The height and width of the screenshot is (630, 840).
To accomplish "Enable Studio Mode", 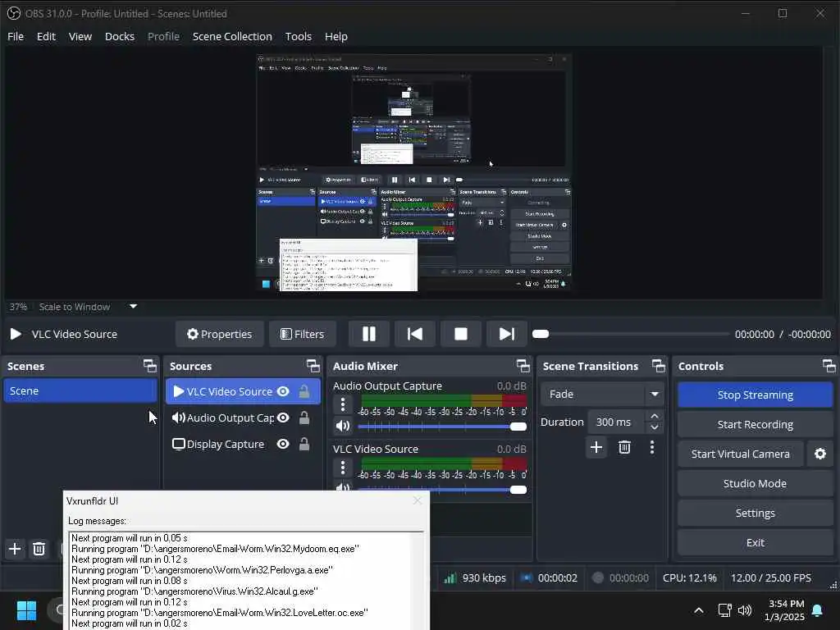I will 756,483.
